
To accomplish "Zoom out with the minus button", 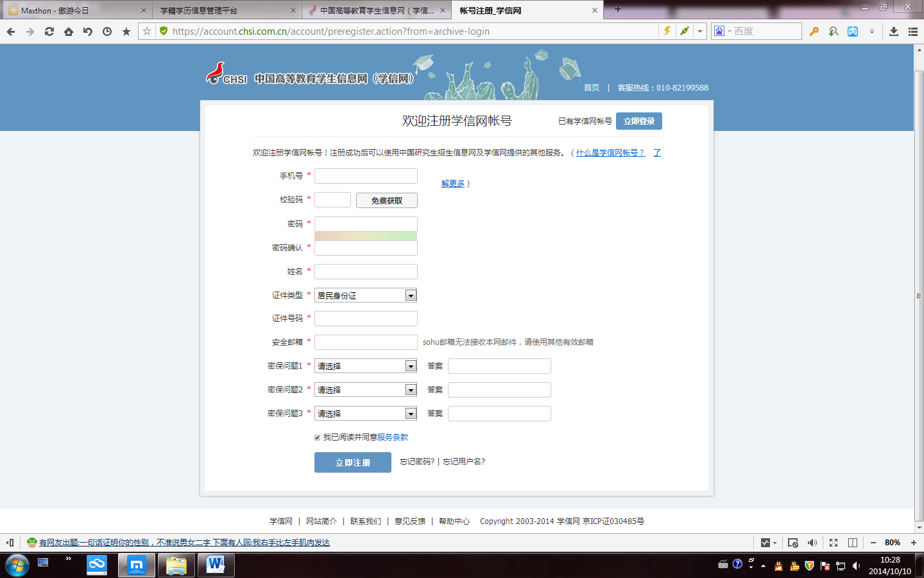I will (873, 543).
